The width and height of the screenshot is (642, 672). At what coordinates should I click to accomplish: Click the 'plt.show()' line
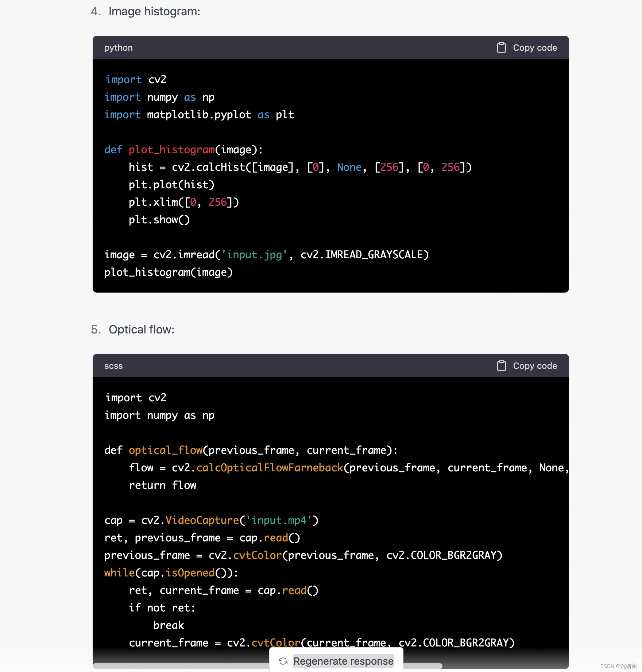click(159, 220)
